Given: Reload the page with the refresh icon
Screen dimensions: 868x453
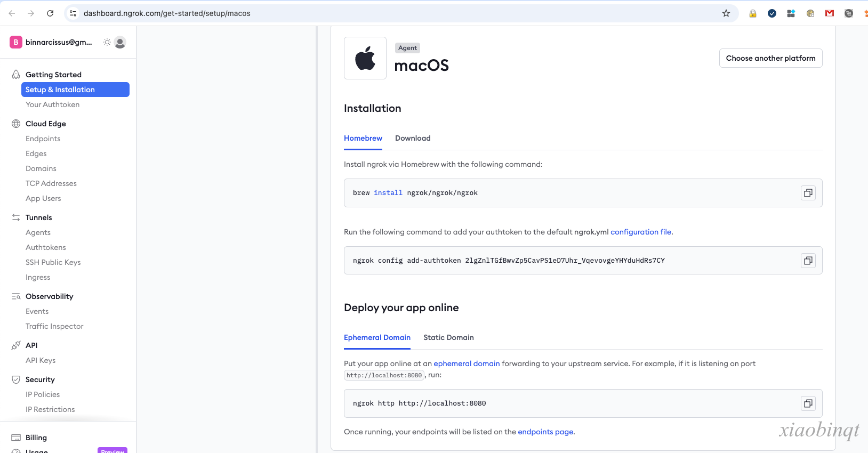Looking at the screenshot, I should click(x=50, y=13).
